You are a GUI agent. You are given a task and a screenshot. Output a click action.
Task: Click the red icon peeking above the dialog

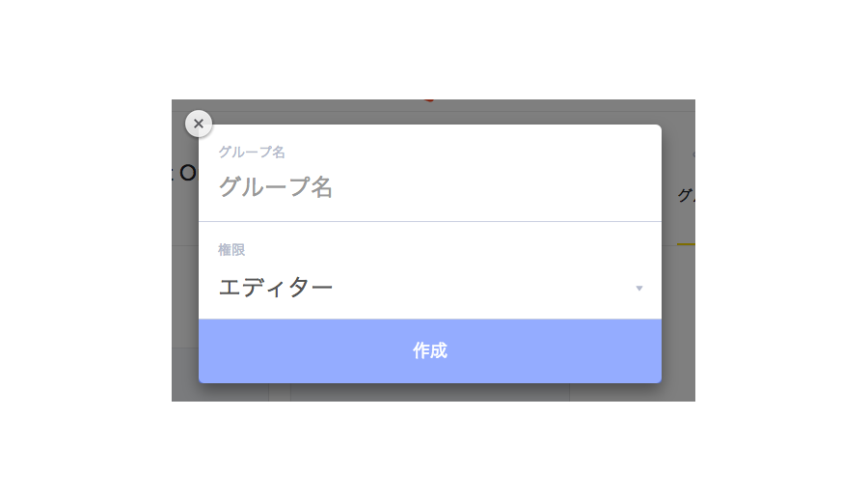(429, 100)
